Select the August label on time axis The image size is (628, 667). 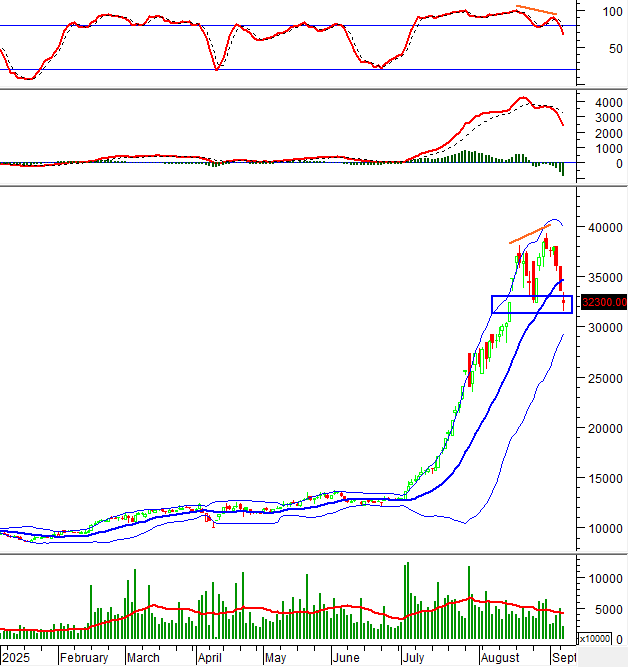(x=500, y=658)
